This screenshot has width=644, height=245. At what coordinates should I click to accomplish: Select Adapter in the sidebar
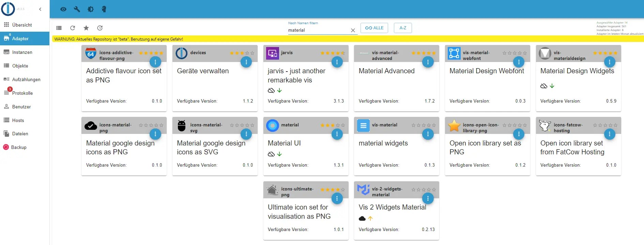[x=25, y=39]
